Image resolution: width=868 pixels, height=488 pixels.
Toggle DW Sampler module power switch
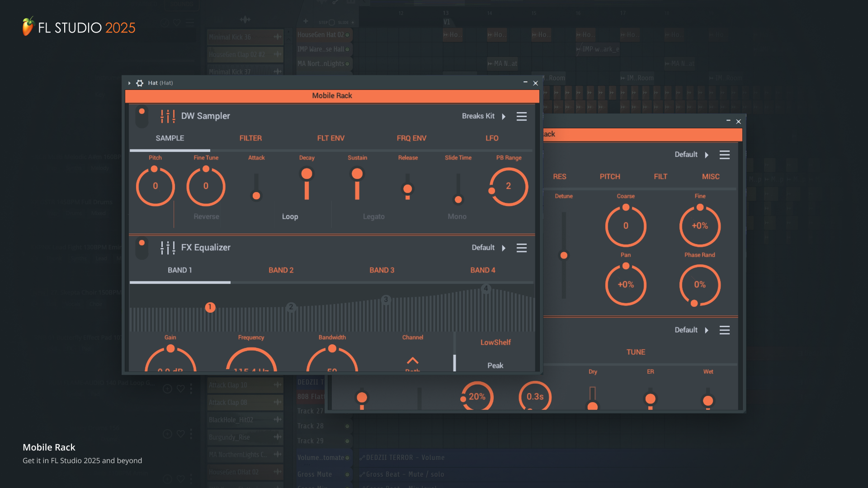pos(142,116)
